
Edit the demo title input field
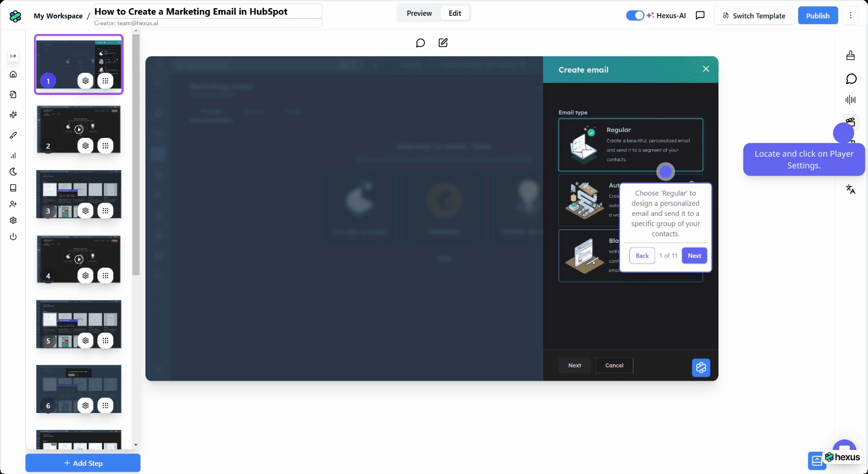(x=208, y=11)
